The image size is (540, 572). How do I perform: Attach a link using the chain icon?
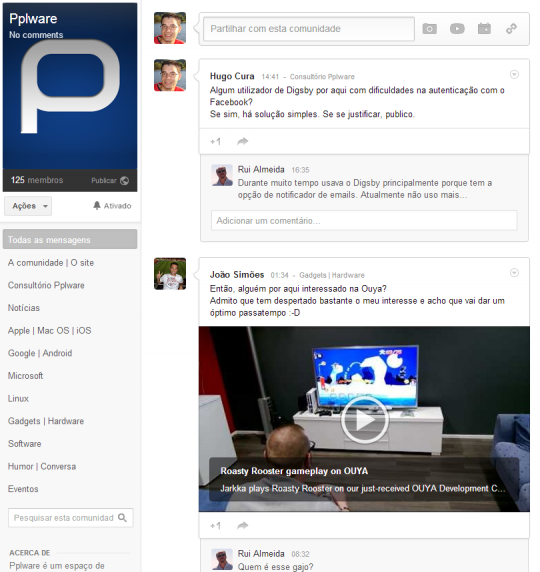tap(511, 28)
